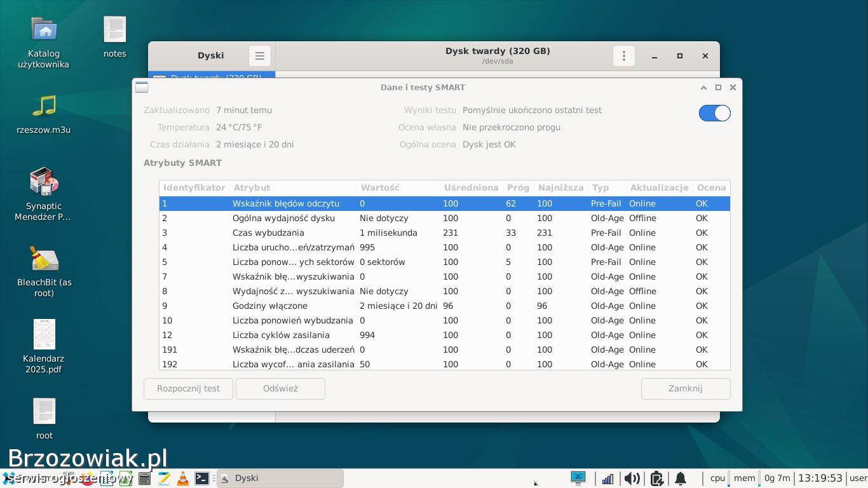Open the SMART dialog window menu icon
The image size is (868, 488).
coord(142,88)
